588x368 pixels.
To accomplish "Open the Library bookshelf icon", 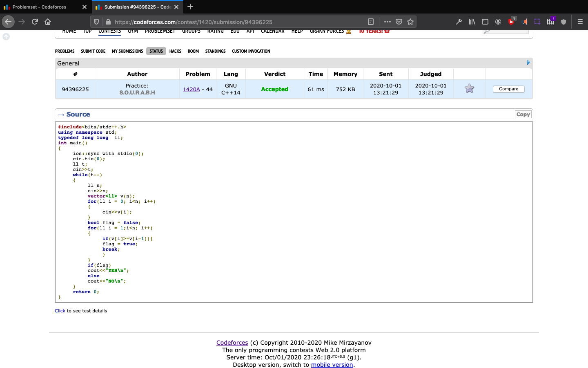I will (472, 22).
